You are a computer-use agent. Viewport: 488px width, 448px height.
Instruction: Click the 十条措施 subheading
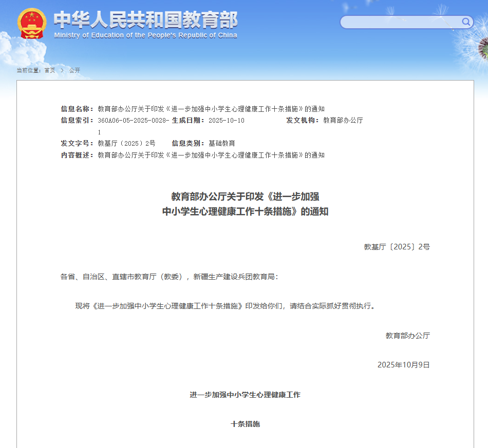pyautogui.click(x=245, y=424)
